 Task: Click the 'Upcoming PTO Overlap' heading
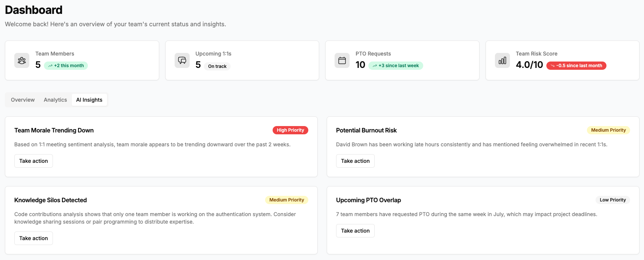click(x=368, y=200)
